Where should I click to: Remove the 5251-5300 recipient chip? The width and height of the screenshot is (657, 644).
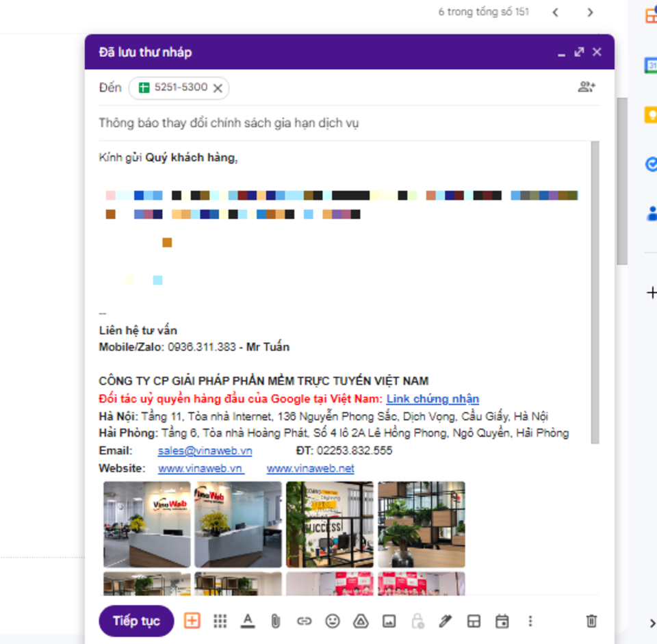point(218,88)
